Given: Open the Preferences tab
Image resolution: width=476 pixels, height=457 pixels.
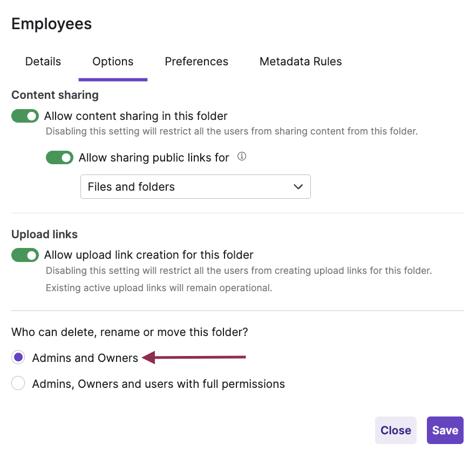Looking at the screenshot, I should click(196, 62).
